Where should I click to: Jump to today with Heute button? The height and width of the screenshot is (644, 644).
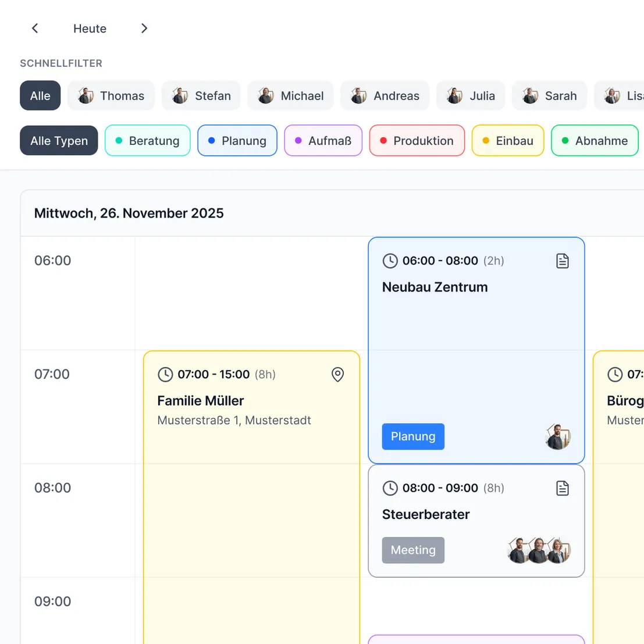90,29
